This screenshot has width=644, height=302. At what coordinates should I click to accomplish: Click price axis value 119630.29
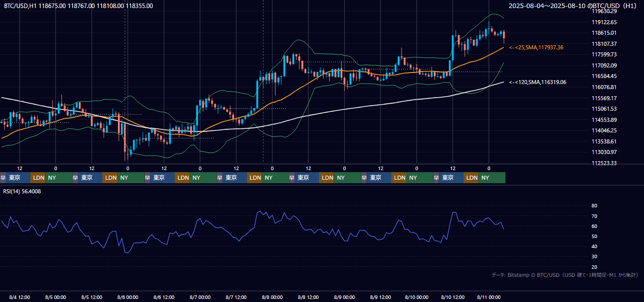coord(604,11)
